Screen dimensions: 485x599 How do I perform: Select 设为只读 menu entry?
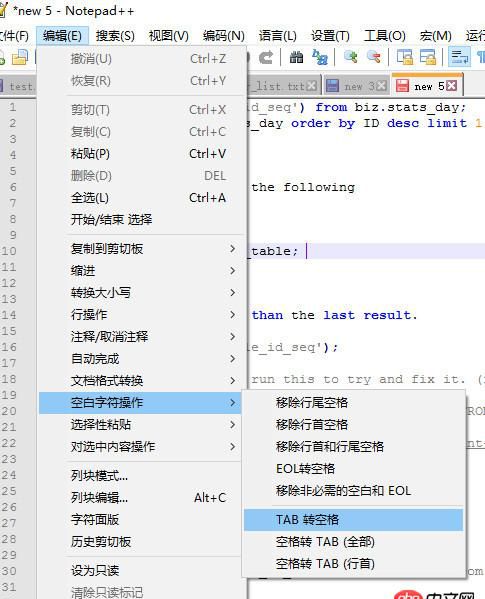(x=140, y=571)
